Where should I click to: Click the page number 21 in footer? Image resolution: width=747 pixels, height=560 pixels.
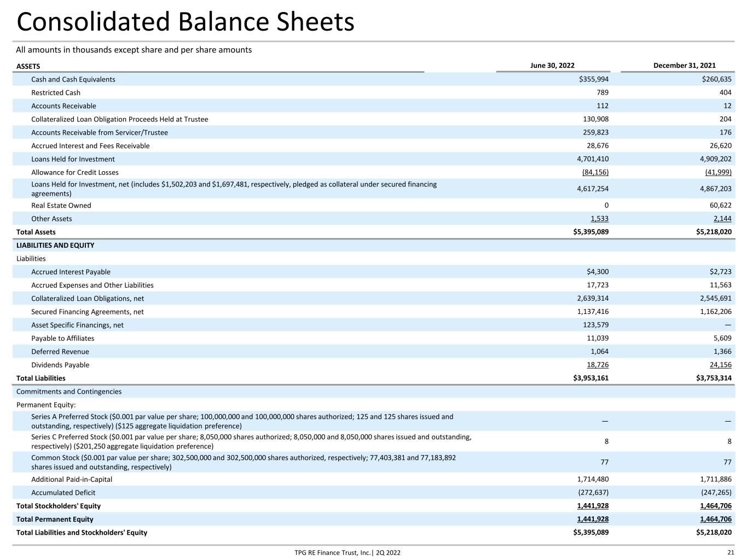click(731, 552)
